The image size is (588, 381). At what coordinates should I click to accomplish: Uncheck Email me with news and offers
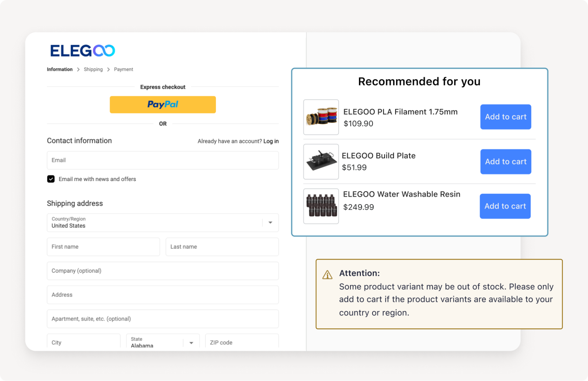tap(51, 179)
